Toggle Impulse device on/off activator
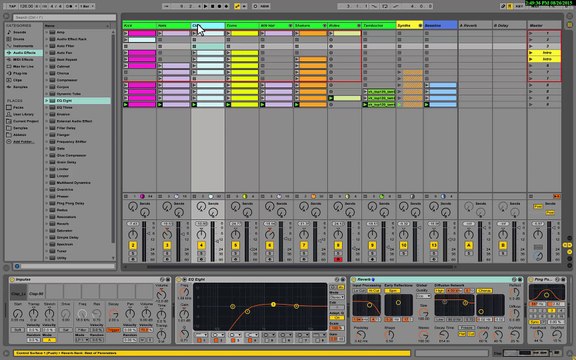Viewport: 576px width, 360px height. point(12,280)
